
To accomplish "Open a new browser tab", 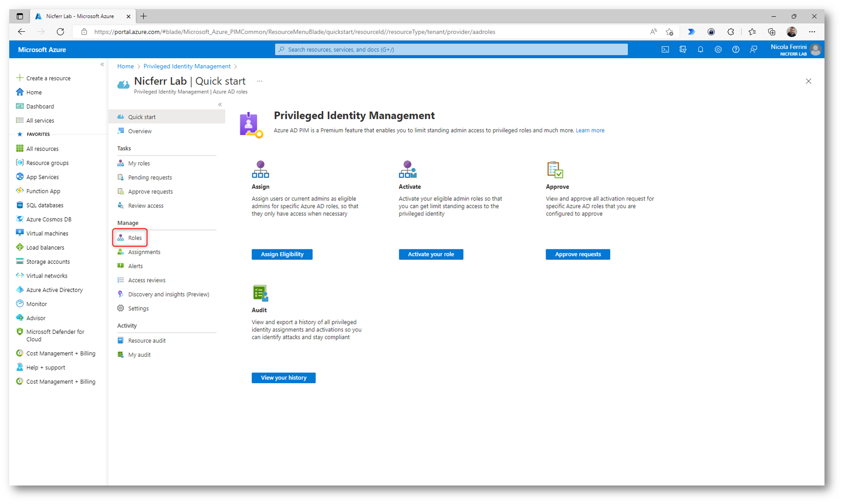I will (144, 16).
